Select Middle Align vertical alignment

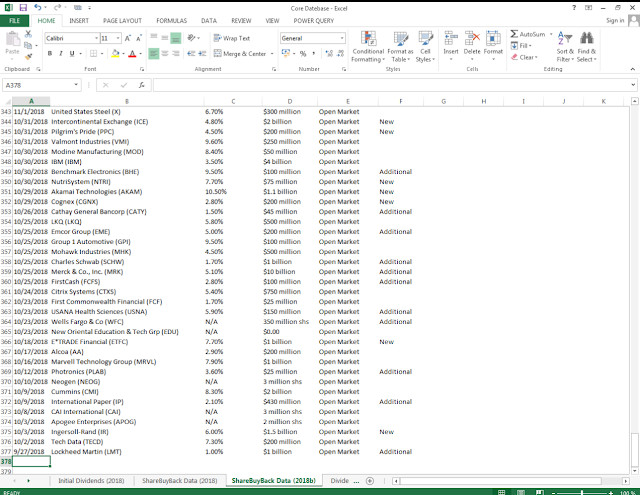tap(164, 38)
